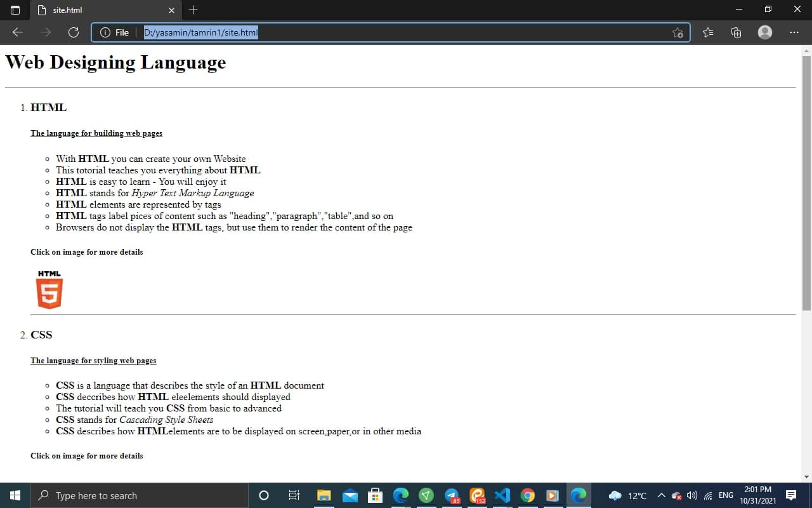Click 'HTML is easy to learn' list item
812x508 pixels.
click(x=141, y=182)
